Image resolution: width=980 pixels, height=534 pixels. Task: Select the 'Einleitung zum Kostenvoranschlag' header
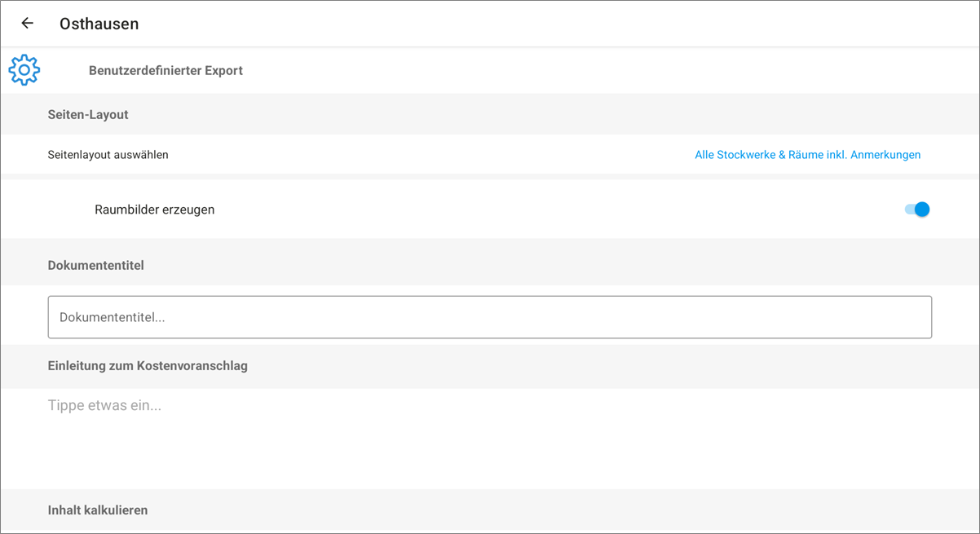(x=148, y=365)
